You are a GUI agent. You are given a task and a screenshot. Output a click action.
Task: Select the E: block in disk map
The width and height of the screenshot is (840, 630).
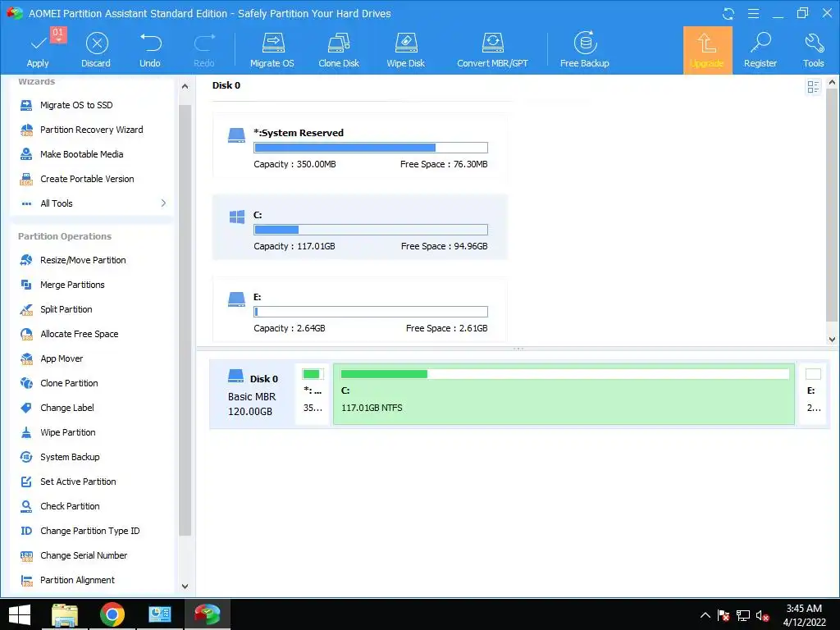pos(813,394)
